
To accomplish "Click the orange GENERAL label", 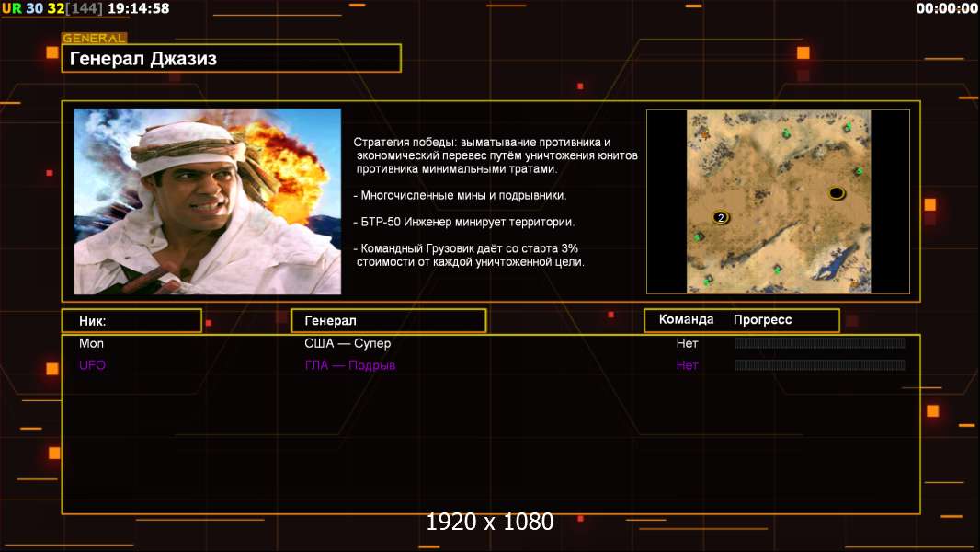I will click(95, 38).
